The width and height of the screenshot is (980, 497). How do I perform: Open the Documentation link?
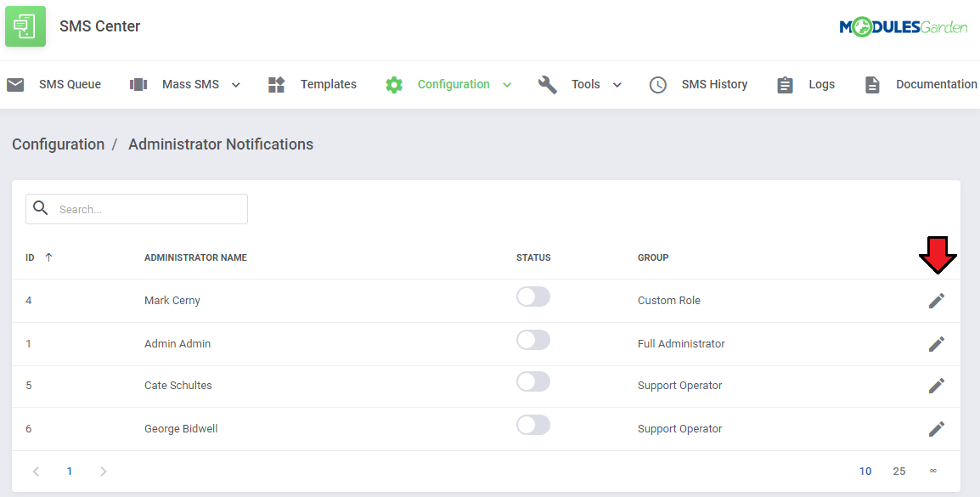pos(936,84)
